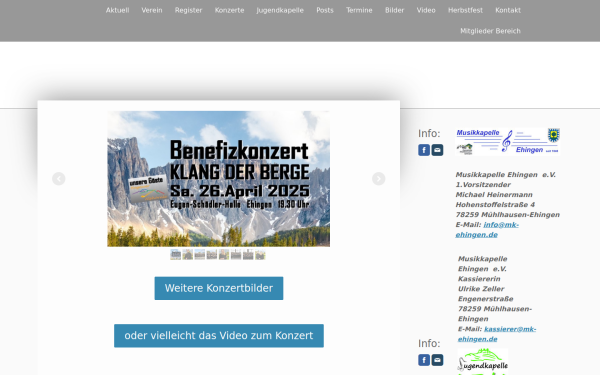Select the sixth slideshow thumbnail
600x375 pixels.
[x=236, y=254]
